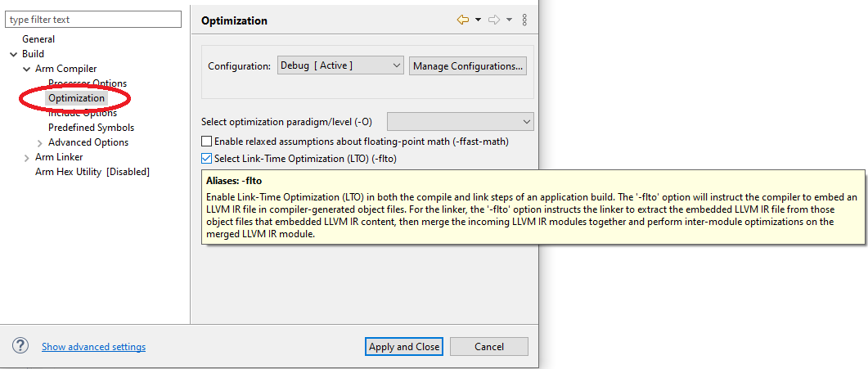Click the help question mark icon
Screen dimensions: 868x369
coord(20,346)
